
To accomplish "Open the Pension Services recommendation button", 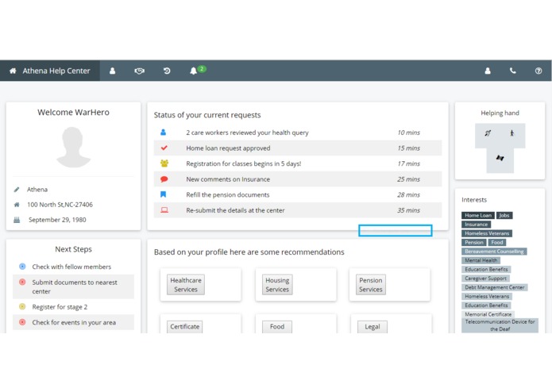I will (371, 284).
